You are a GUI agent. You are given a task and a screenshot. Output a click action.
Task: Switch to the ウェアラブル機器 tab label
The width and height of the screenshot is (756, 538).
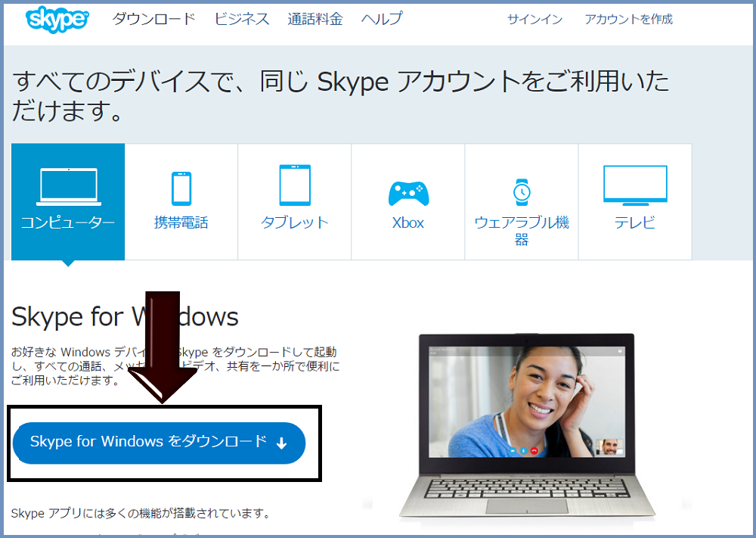click(x=522, y=231)
